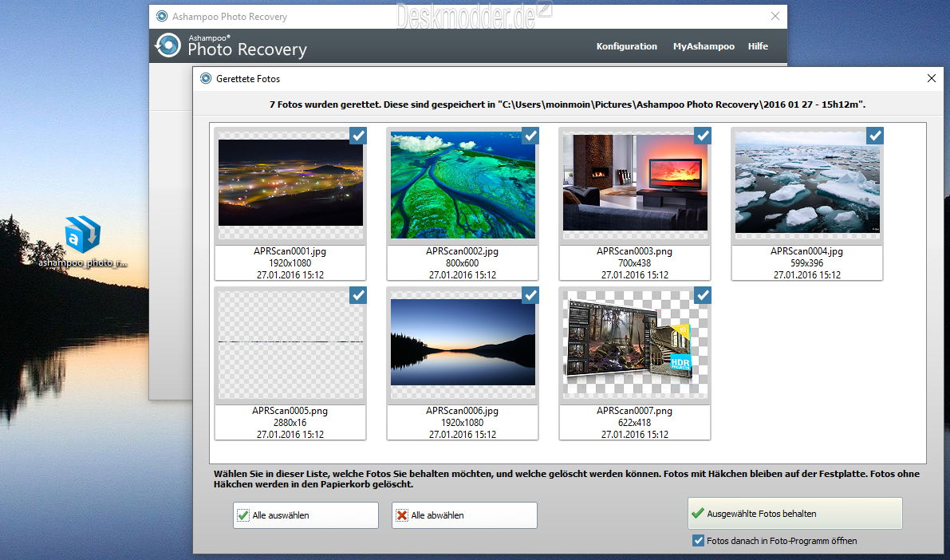Select the APRScan0006.jpg lake sunset thumbnail
This screenshot has width=950, height=560.
coord(463,341)
